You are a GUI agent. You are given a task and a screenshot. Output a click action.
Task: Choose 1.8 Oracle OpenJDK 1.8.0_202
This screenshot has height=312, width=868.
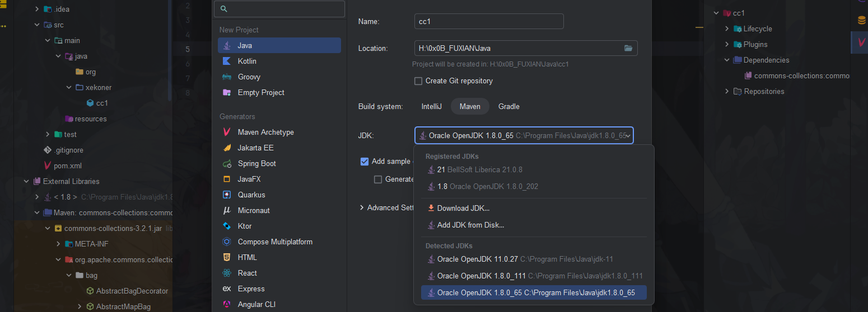(x=534, y=186)
